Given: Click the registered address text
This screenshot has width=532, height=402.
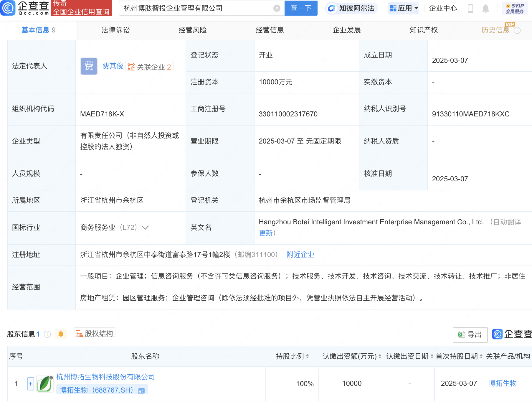Looking at the screenshot, I should click(155, 255).
